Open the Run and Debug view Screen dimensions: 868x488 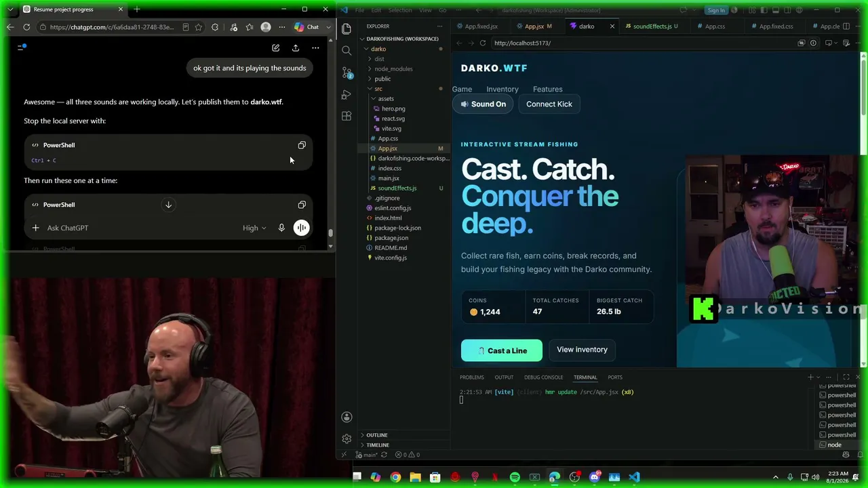coord(347,94)
